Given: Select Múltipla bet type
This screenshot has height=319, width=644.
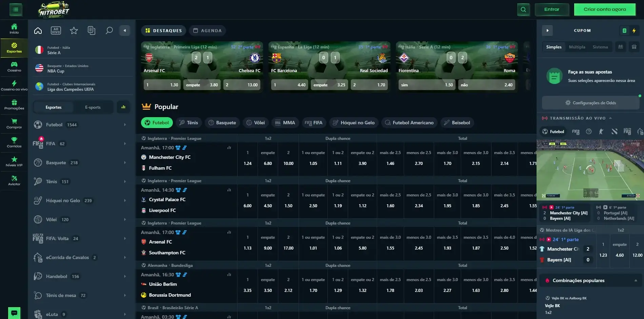Looking at the screenshot, I should point(577,47).
